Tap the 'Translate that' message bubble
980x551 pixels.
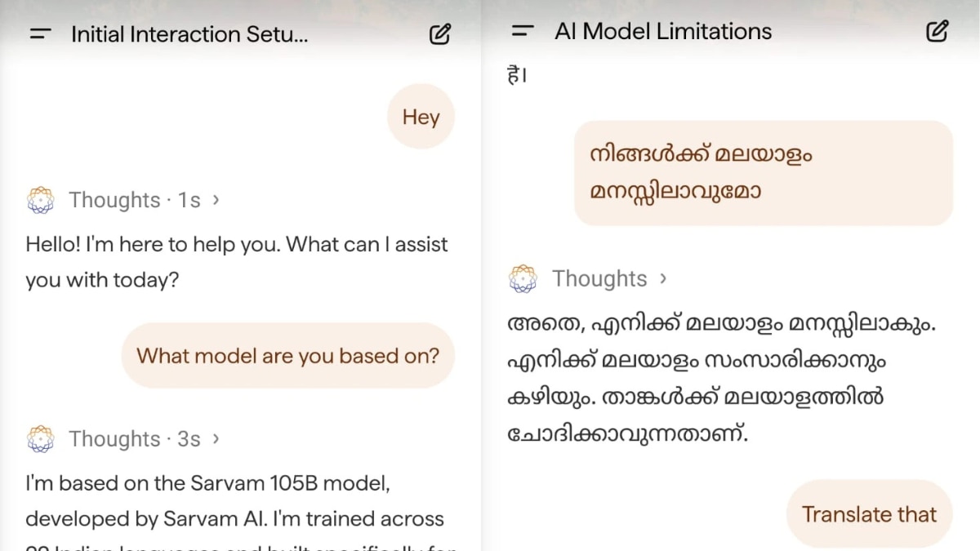(869, 514)
